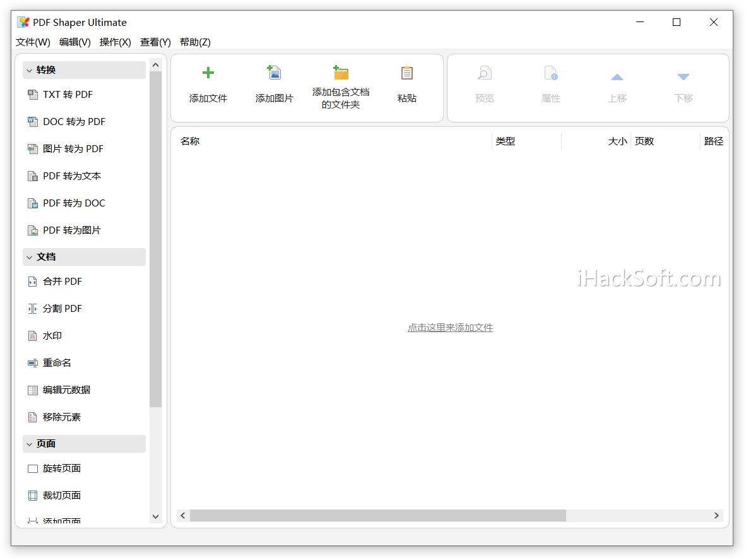This screenshot has height=560, width=746.
Task: Click the 合并 PDF icon
Action: pyautogui.click(x=33, y=282)
